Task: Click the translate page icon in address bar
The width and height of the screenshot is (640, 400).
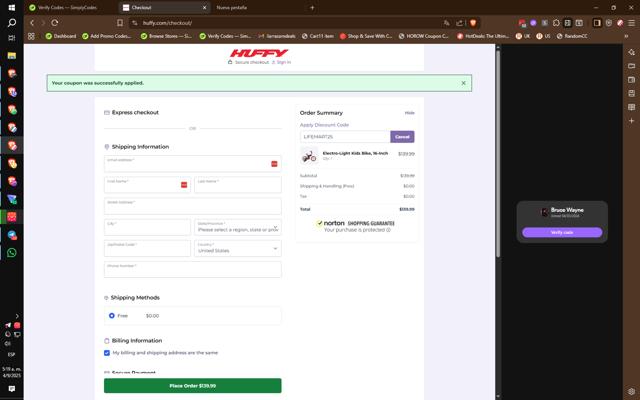Action: coord(447,23)
